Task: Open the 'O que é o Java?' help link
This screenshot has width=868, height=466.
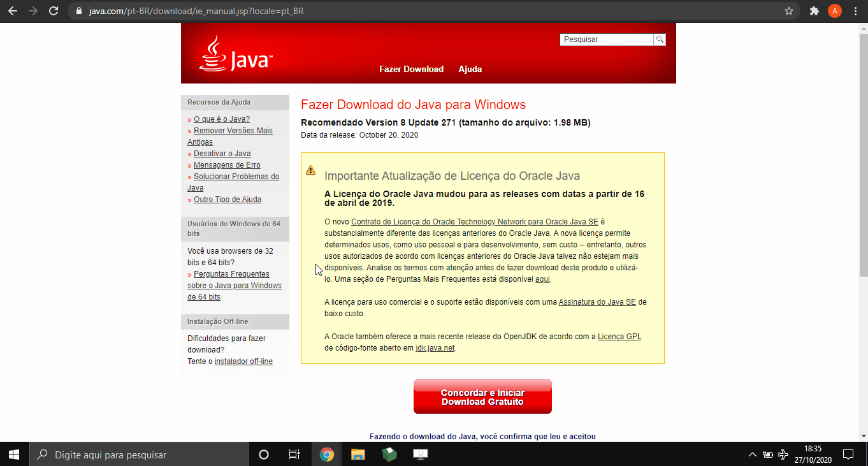Action: (222, 119)
